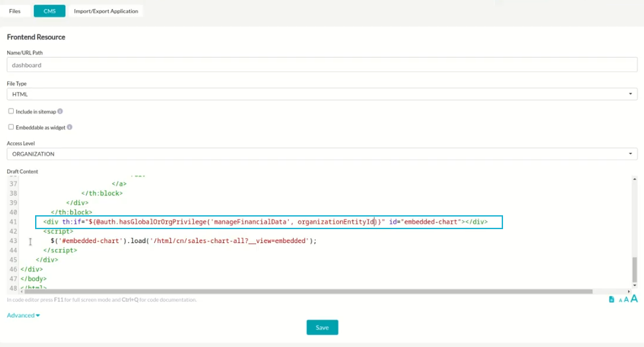Screen dimensions: 644x347
Task: Click the vertical scrollbar up arrow
Action: (635, 179)
